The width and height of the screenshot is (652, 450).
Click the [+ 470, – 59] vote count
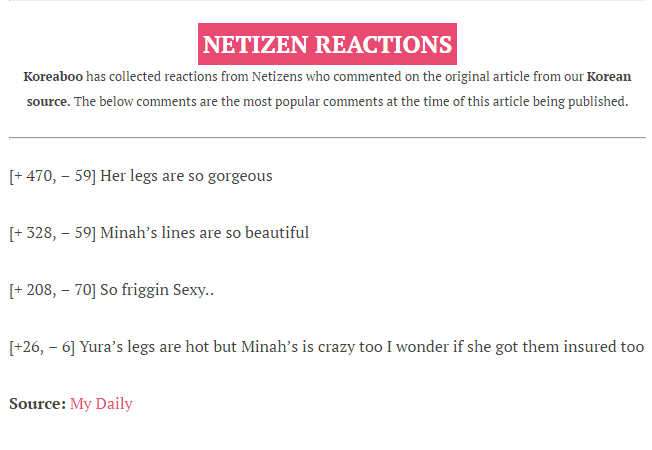point(52,176)
